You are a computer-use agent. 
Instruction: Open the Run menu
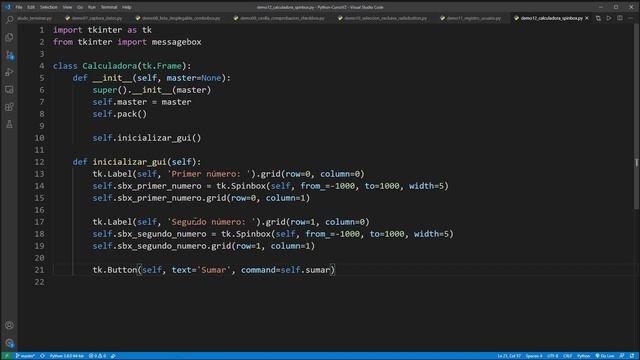click(92, 7)
